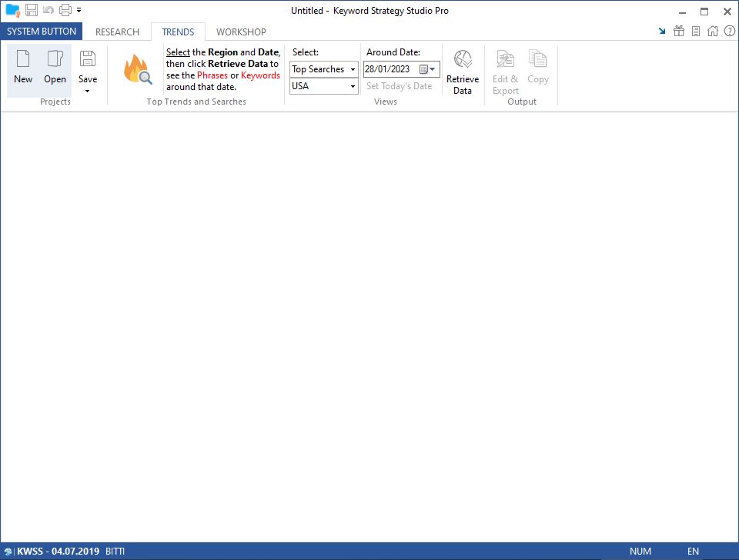Click the underlined Select word in instructions

pos(178,52)
